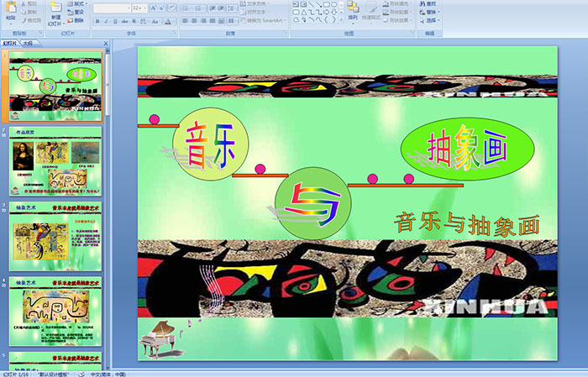This screenshot has height=377, width=588.
Task: Click Increase Indent (list level) icon
Action: click(x=221, y=8)
